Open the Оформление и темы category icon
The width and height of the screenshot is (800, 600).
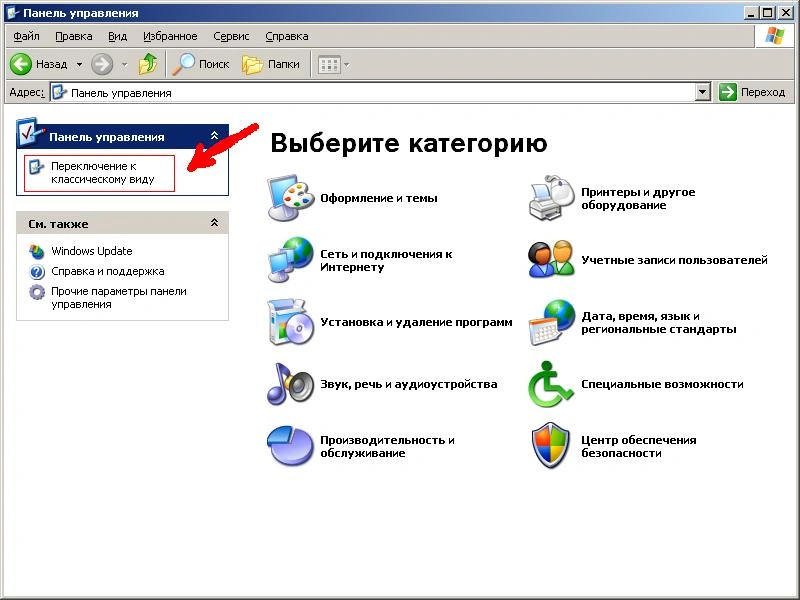pos(290,198)
